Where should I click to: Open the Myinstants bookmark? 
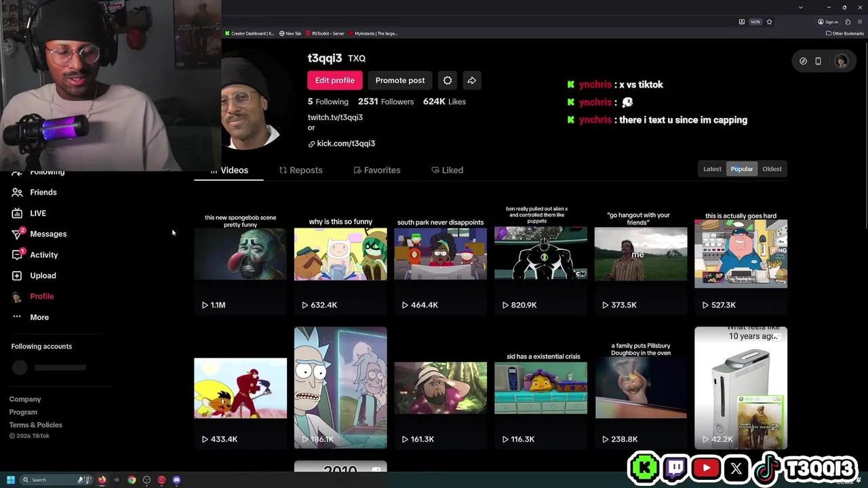tap(373, 33)
